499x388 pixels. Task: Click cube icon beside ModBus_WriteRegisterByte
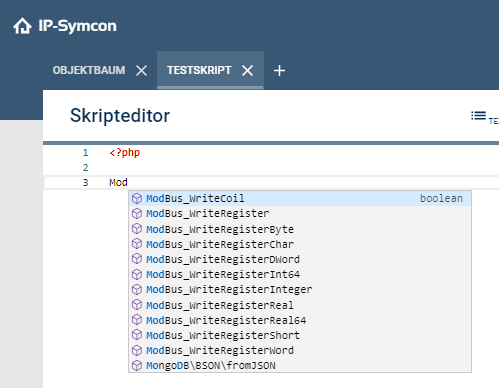137,229
